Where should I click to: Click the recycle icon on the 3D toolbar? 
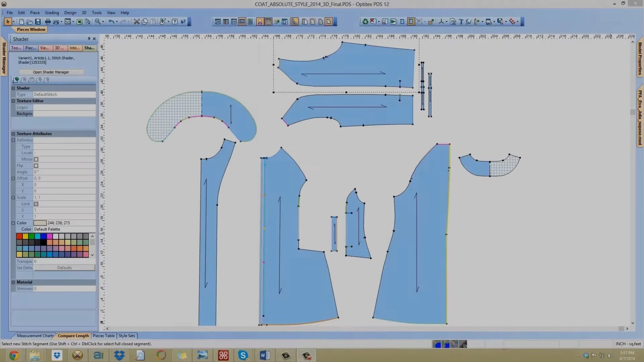pyautogui.click(x=365, y=21)
